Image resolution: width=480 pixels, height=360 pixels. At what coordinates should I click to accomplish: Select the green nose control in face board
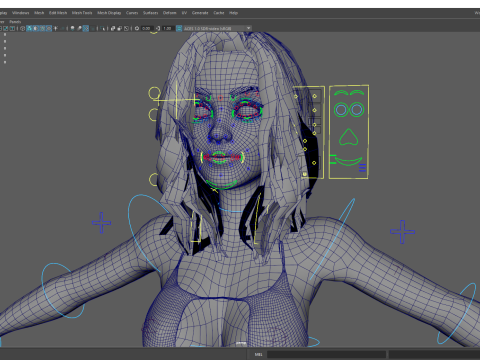(x=349, y=137)
